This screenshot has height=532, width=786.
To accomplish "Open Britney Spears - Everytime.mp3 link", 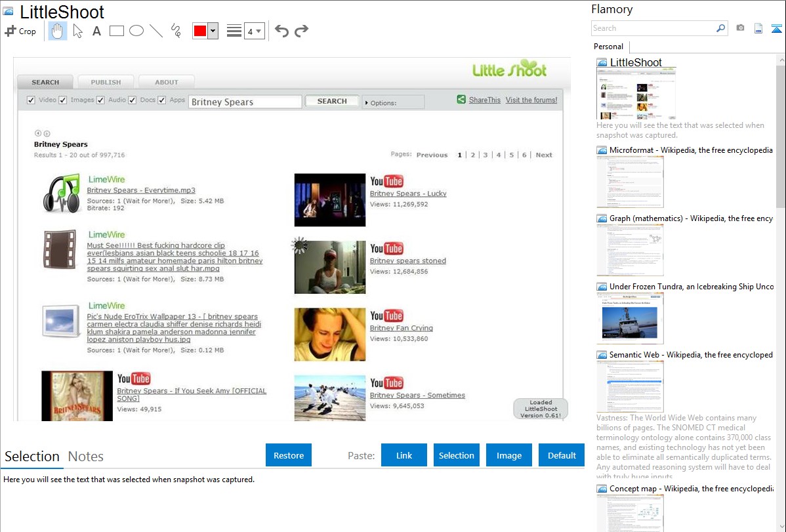I will coord(141,190).
